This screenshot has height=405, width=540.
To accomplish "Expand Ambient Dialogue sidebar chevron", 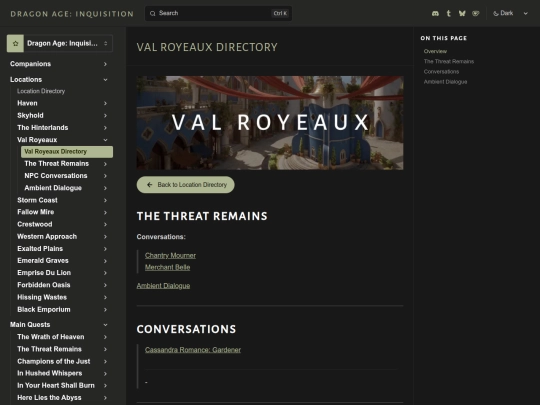I will 105,188.
